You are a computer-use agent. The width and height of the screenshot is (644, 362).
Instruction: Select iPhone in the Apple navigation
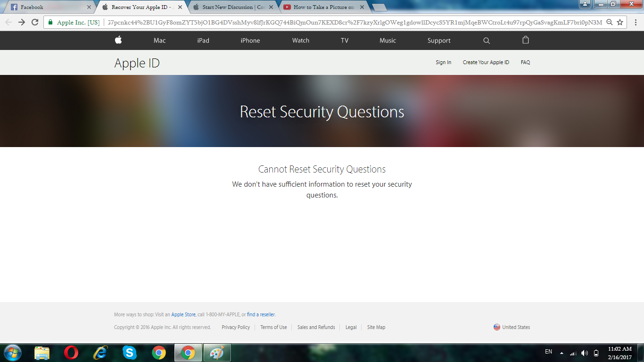click(x=250, y=41)
